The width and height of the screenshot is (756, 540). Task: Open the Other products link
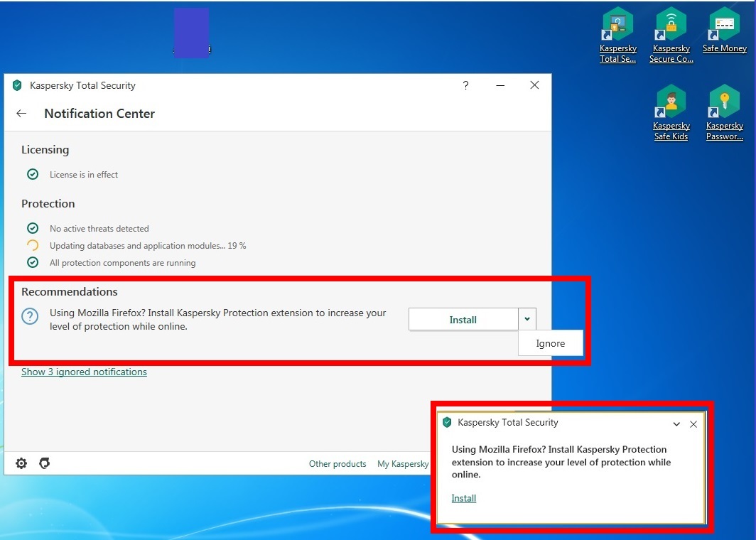[337, 464]
